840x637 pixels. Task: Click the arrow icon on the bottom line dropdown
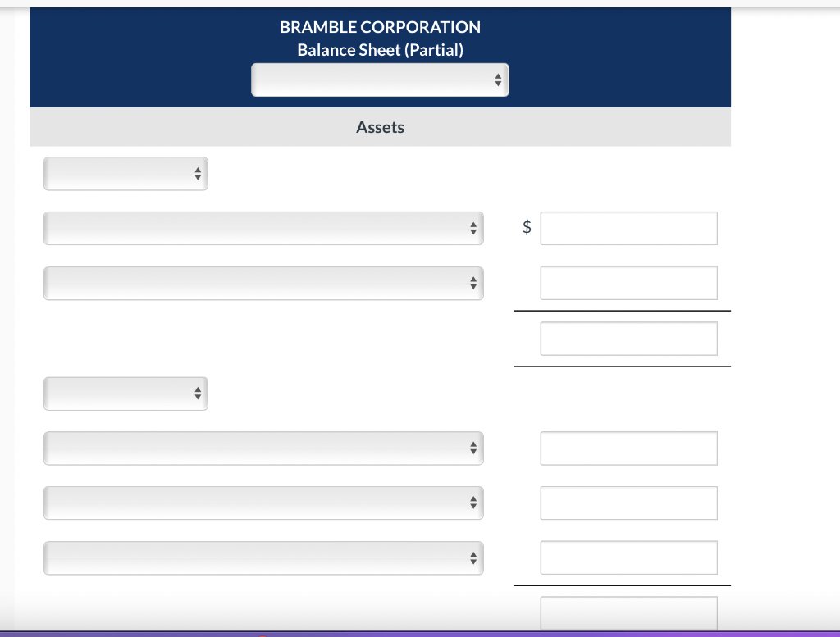coord(473,557)
